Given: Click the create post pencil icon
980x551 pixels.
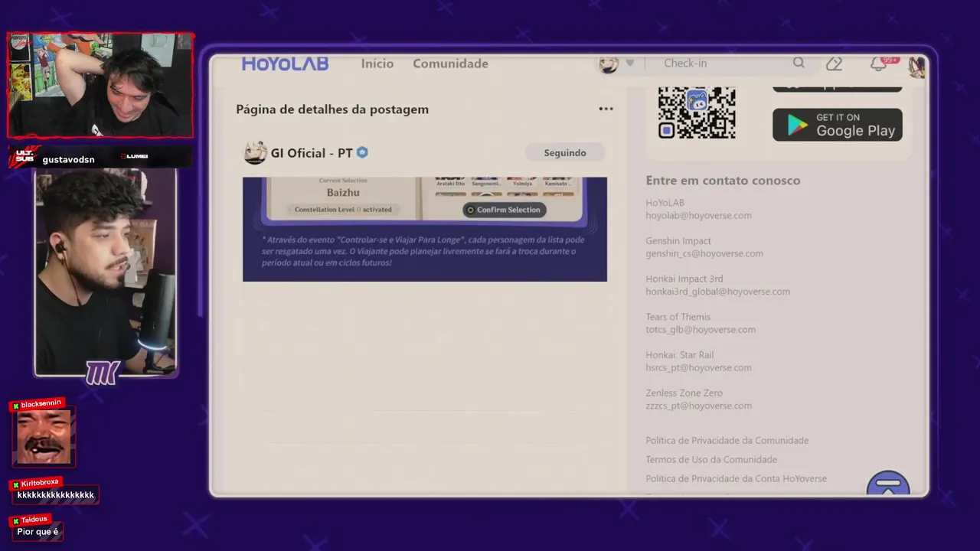Looking at the screenshot, I should pos(834,64).
